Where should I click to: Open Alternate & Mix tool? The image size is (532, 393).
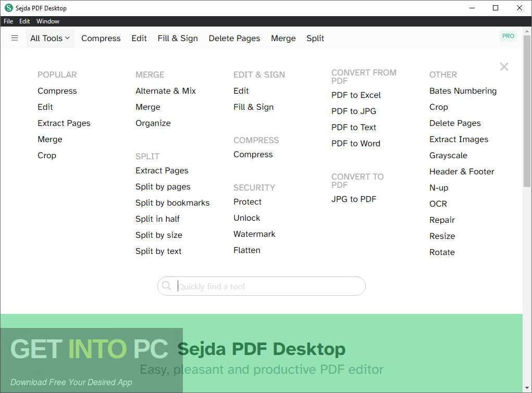click(x=166, y=91)
